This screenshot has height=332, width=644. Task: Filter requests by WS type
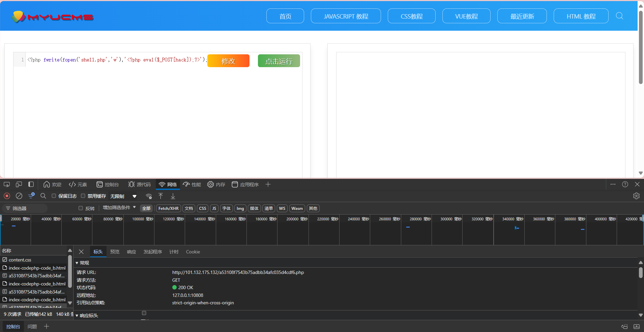[x=282, y=208]
